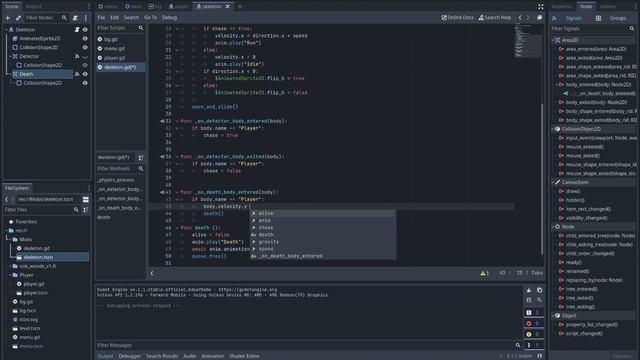
Task: Toggle visibility of AnimatedSprite2D node
Action: pos(85,39)
